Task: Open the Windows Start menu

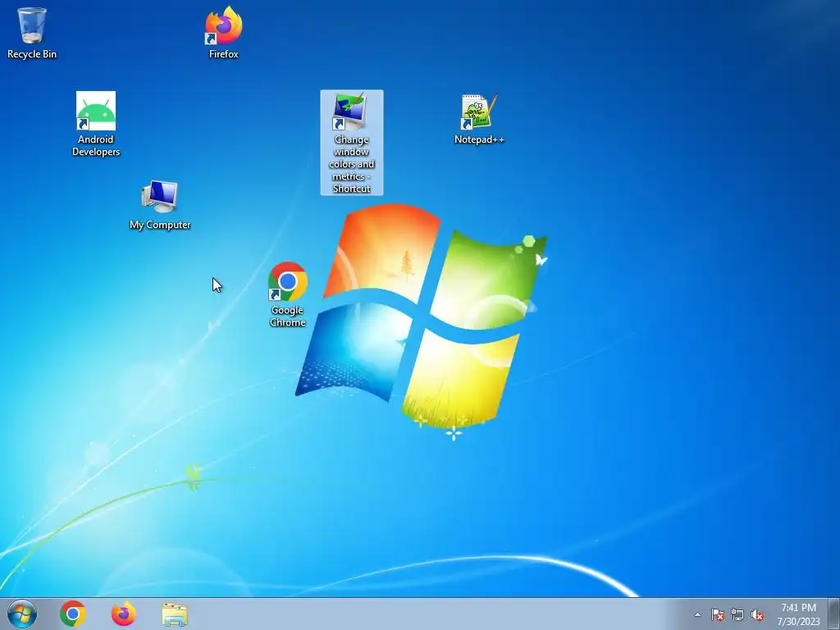Action: [22, 614]
